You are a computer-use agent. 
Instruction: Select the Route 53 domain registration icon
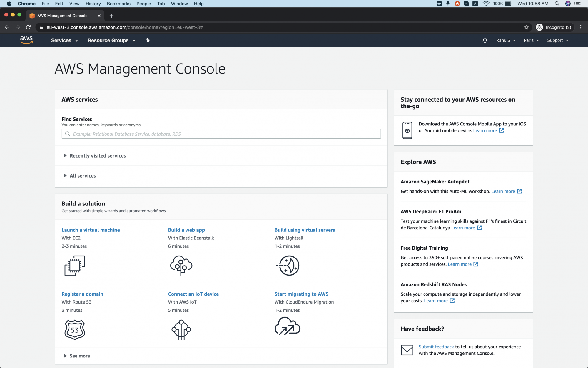click(x=74, y=329)
